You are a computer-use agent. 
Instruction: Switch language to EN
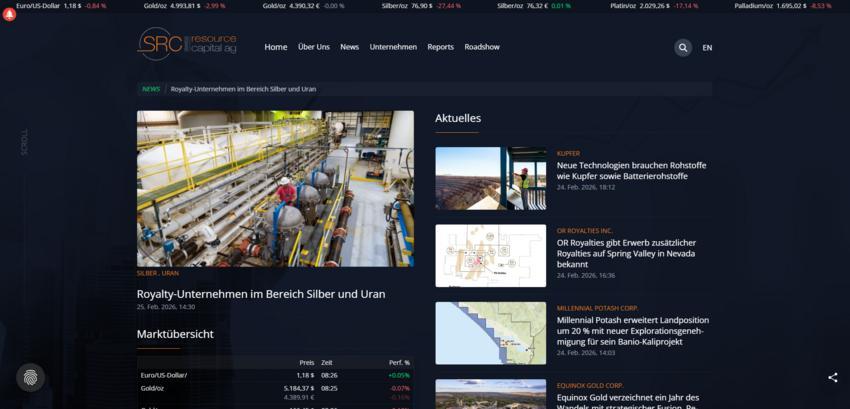(707, 48)
